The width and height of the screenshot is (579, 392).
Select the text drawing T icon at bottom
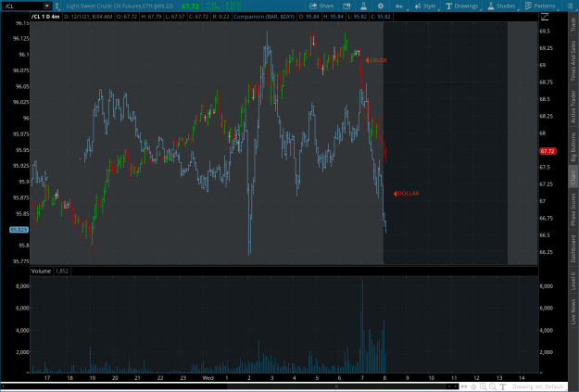502,386
